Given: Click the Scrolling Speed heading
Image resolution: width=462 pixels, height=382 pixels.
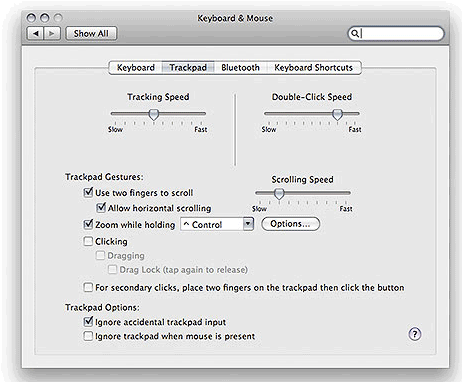Looking at the screenshot, I should pos(302,179).
